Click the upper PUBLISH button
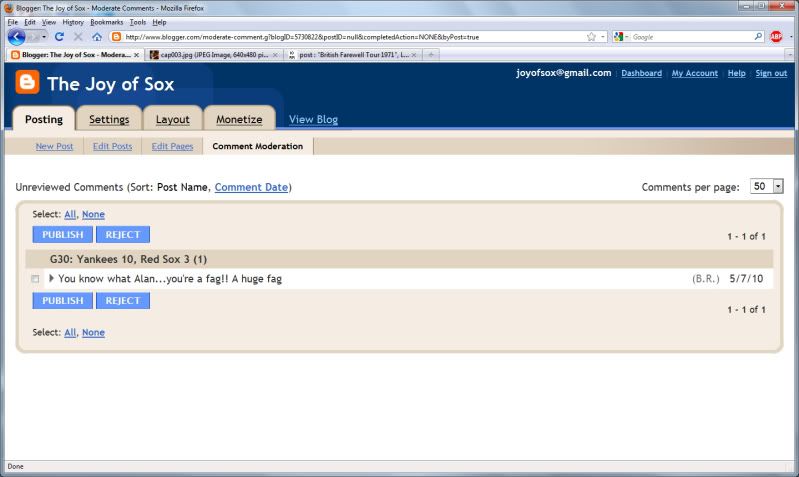Screen dimensions: 799x477 point(63,234)
